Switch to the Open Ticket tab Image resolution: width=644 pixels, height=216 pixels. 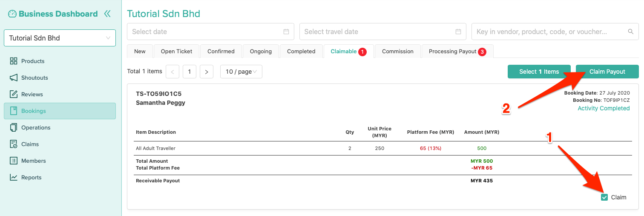(176, 51)
